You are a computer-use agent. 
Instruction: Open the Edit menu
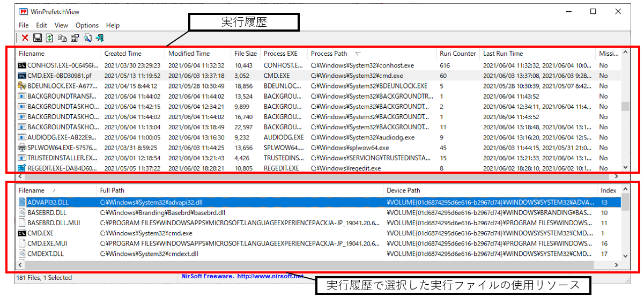[42, 25]
